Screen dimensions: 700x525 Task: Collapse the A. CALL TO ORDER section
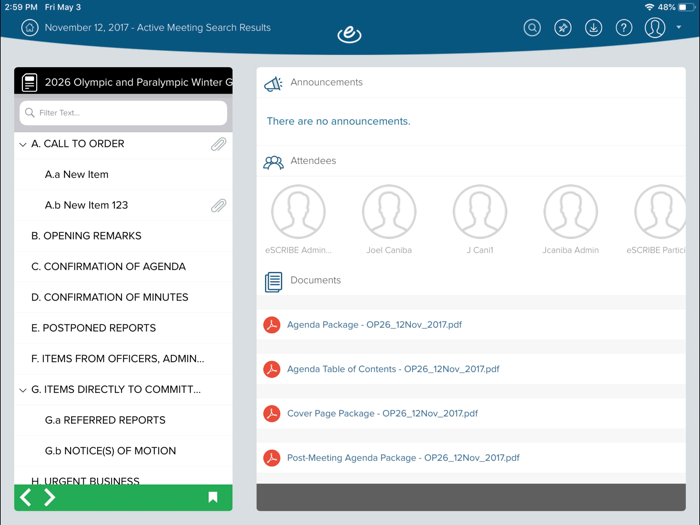pos(23,144)
